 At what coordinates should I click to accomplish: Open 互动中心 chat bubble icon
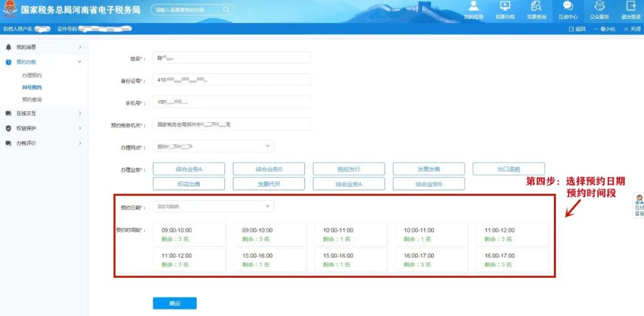[x=568, y=7]
